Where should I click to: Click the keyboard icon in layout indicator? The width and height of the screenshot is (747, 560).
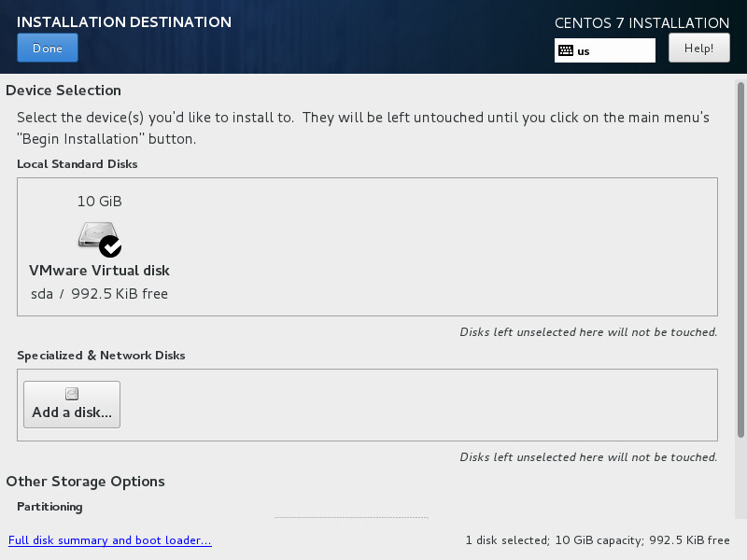(x=566, y=50)
